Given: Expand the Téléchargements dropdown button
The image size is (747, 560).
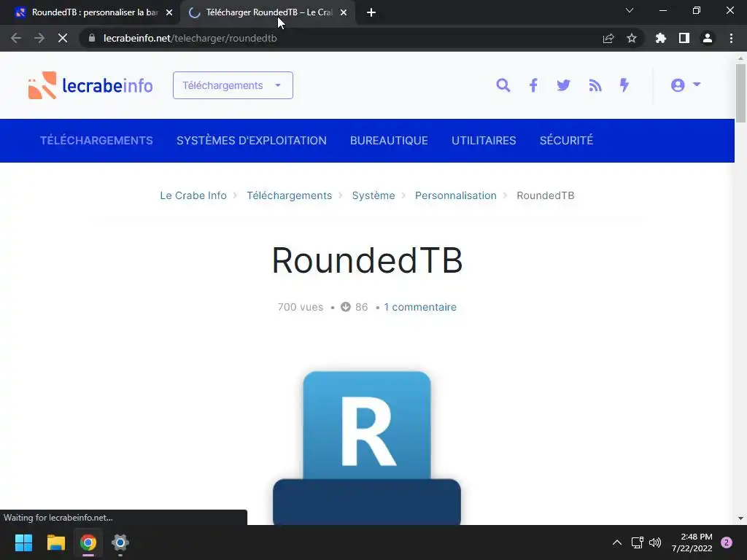Looking at the screenshot, I should pos(233,85).
